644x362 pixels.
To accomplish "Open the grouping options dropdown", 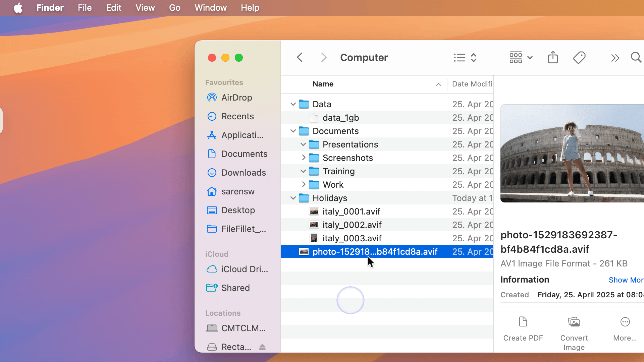I will pos(521,58).
